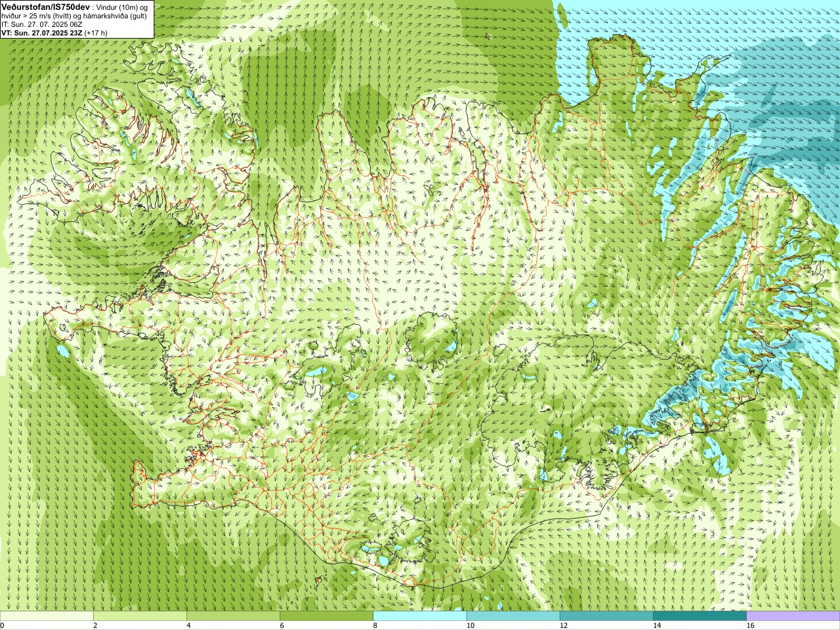Click the light cyan 8–10 legend swatch

(420, 616)
